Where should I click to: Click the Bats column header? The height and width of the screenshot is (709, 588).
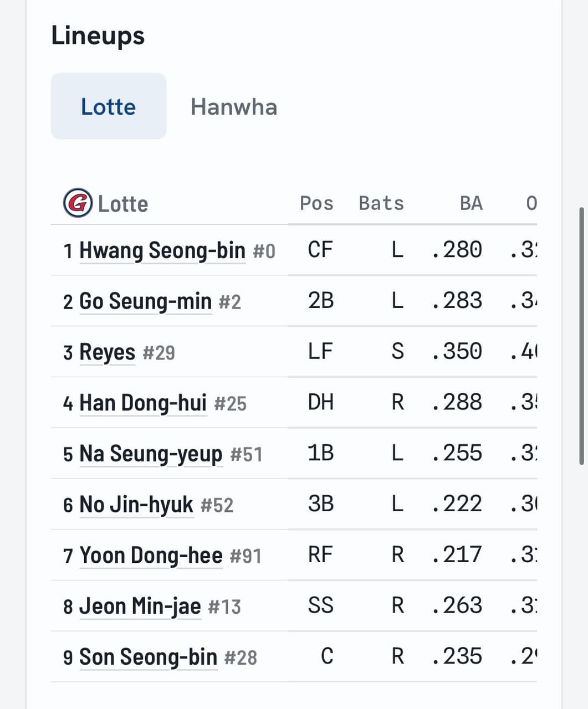click(x=381, y=203)
